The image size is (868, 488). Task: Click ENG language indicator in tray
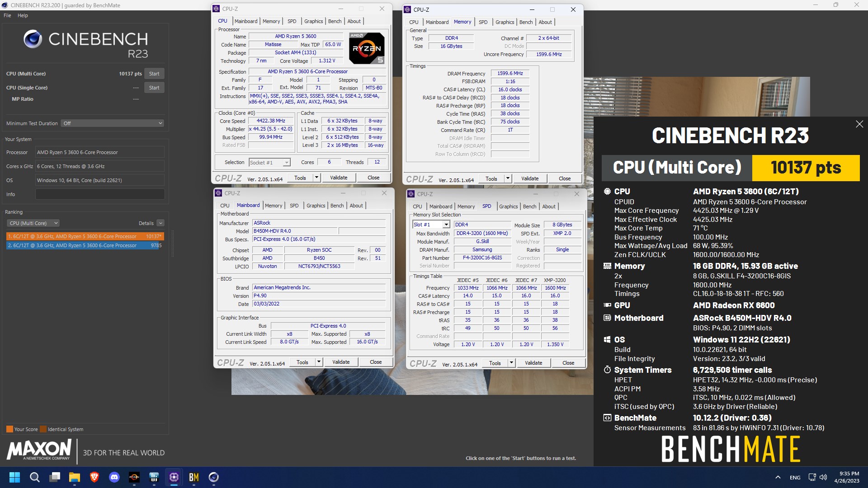795,478
